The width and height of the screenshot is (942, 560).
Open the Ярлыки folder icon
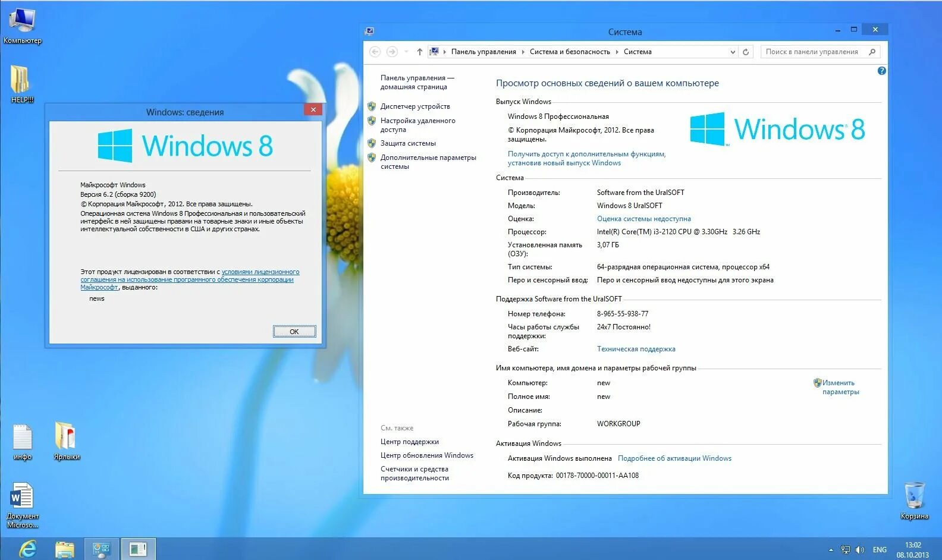point(66,442)
